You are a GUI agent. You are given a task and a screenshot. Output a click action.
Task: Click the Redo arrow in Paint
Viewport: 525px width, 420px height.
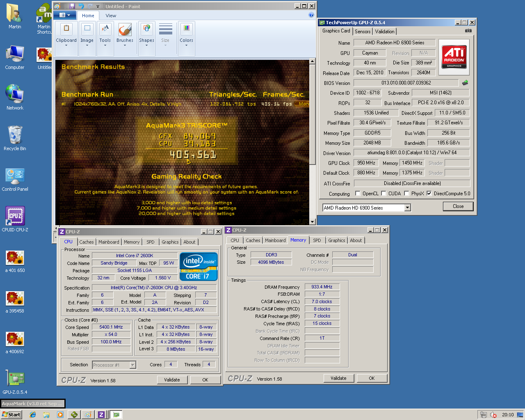tap(90, 6)
